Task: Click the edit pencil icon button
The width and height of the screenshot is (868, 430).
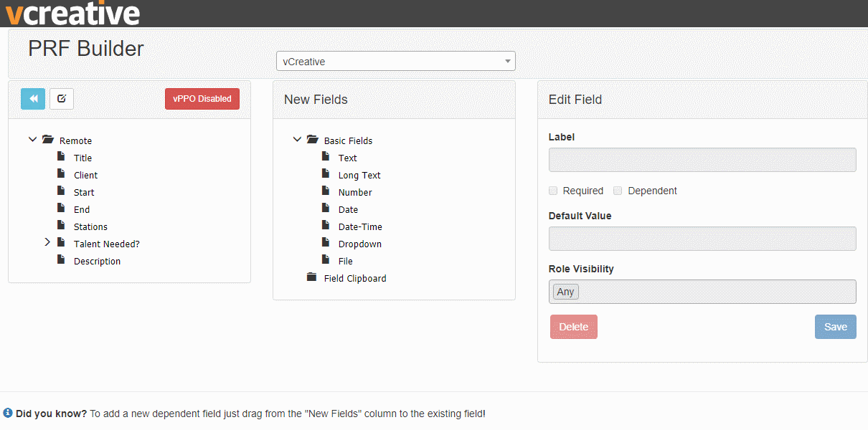Action: pyautogui.click(x=62, y=99)
